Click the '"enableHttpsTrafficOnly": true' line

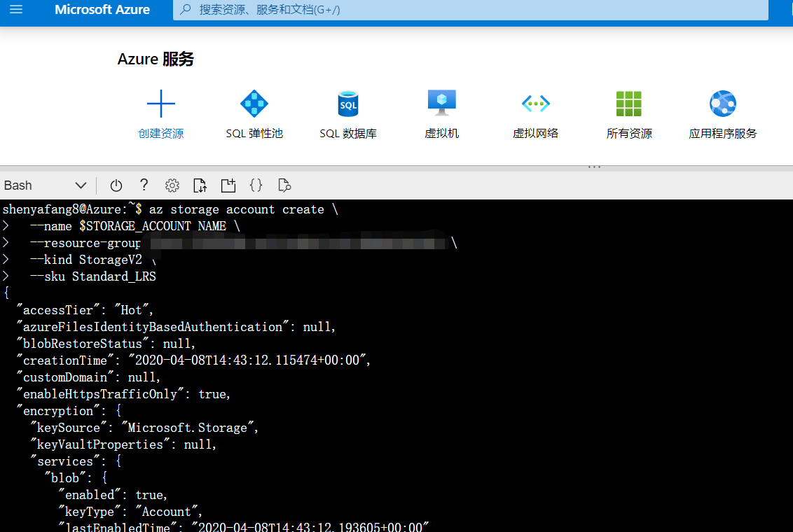(x=123, y=394)
